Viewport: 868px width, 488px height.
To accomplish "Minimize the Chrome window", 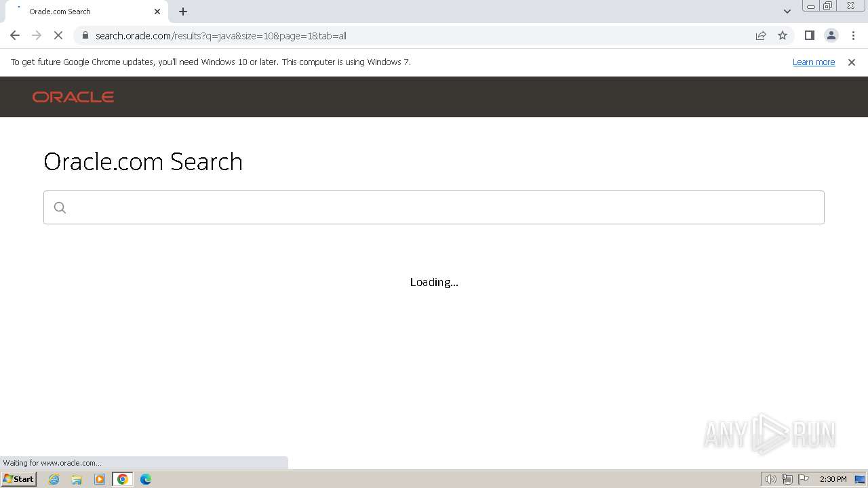I will pyautogui.click(x=811, y=6).
